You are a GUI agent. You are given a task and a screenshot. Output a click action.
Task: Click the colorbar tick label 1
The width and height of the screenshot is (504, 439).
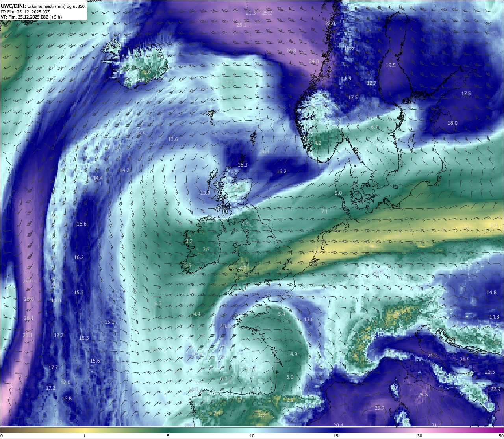coord(84,436)
